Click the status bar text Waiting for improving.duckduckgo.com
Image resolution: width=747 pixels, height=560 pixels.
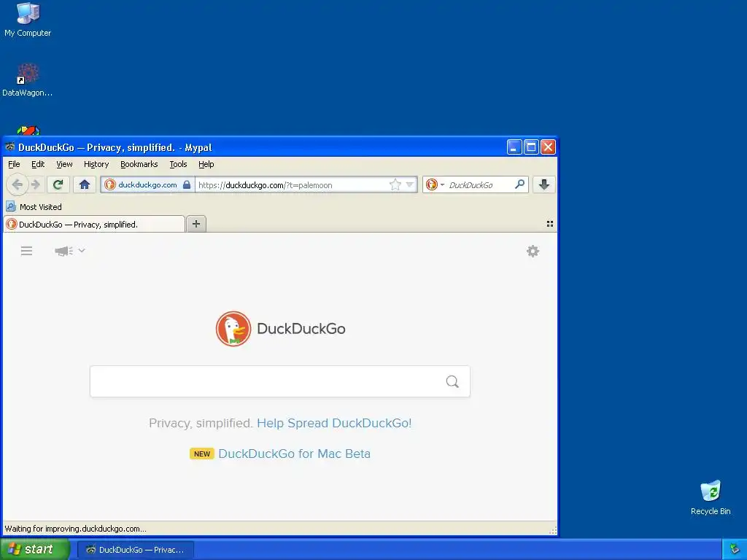75,529
